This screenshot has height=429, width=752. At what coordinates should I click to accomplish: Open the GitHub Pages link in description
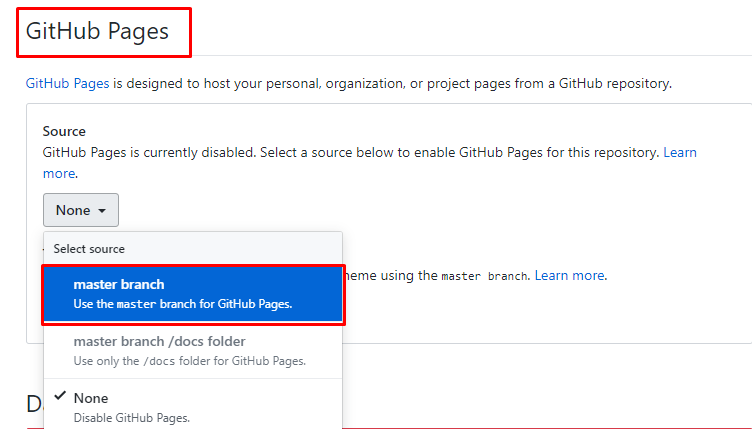[67, 83]
